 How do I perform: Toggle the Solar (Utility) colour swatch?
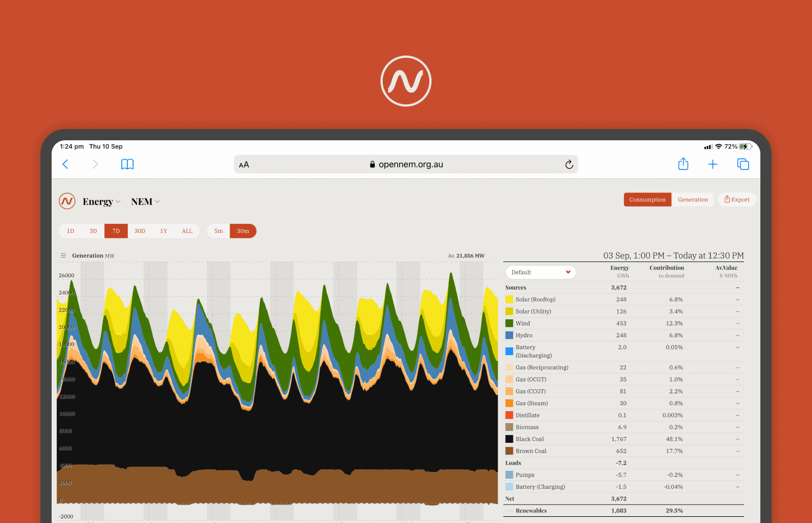(510, 311)
